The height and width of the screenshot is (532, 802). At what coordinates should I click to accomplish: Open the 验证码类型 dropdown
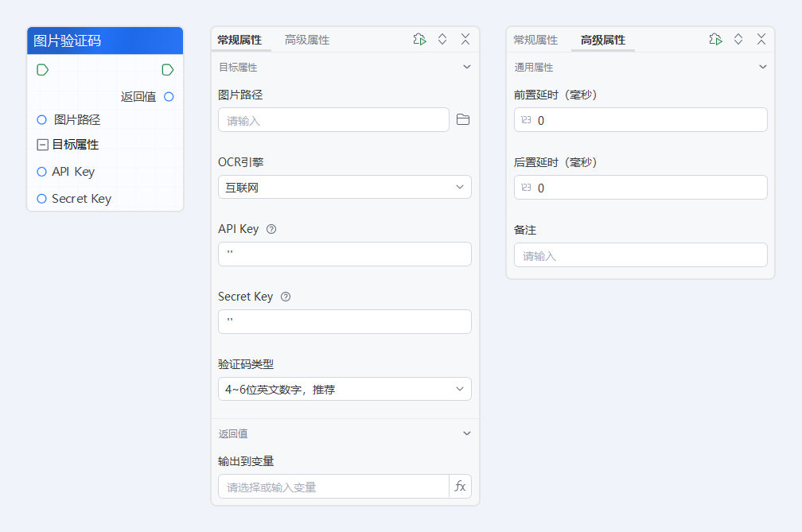point(345,389)
